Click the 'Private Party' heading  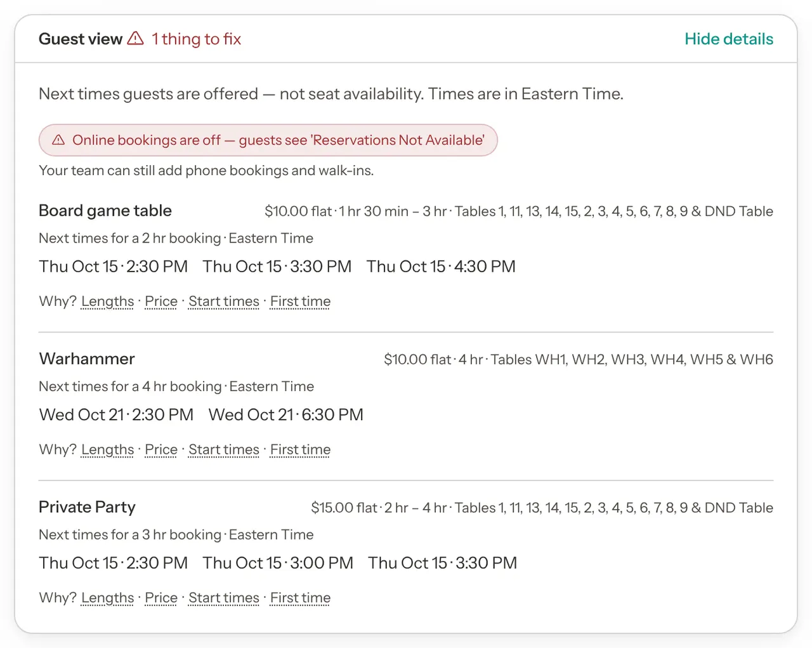(x=87, y=507)
